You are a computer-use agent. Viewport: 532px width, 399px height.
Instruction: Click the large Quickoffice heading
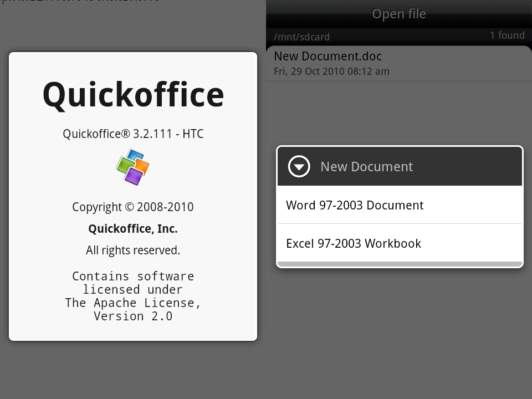coord(133,95)
